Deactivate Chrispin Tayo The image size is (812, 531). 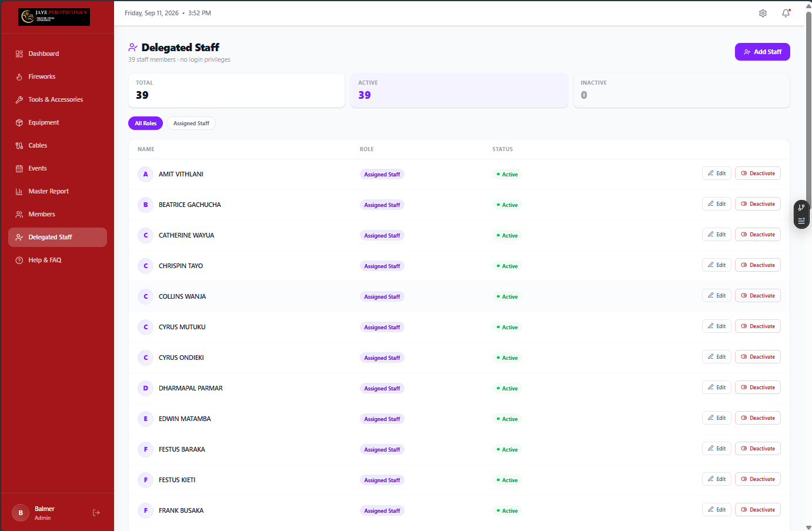758,265
